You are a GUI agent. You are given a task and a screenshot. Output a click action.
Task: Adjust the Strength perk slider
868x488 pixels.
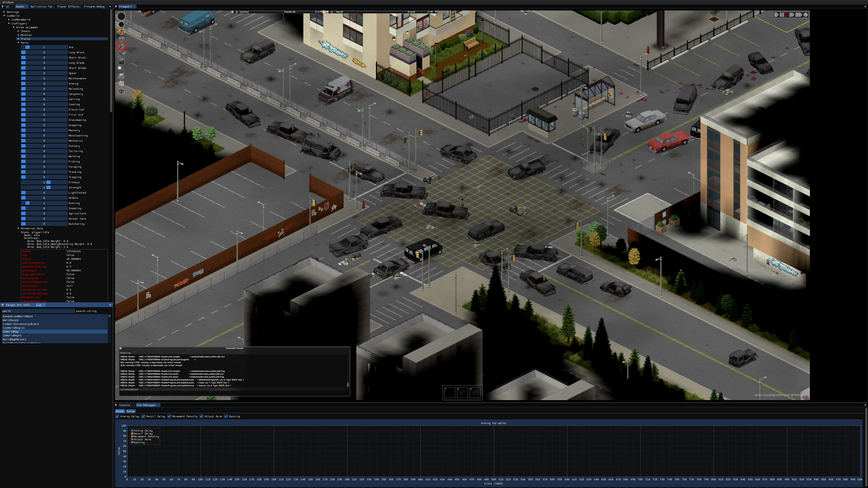coord(44,188)
